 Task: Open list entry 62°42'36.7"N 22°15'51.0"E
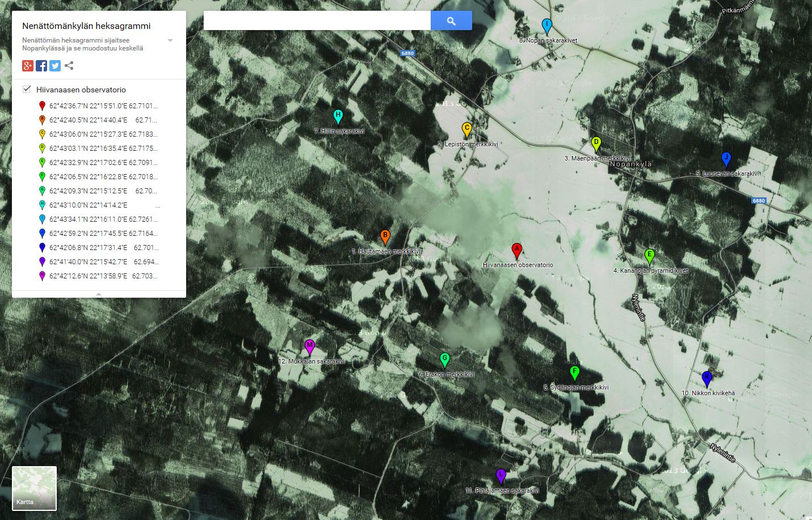[x=103, y=106]
